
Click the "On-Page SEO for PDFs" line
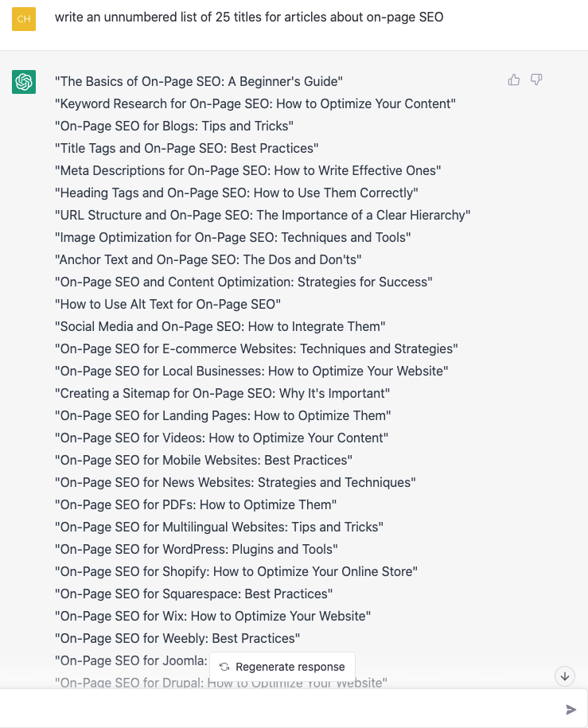(196, 504)
